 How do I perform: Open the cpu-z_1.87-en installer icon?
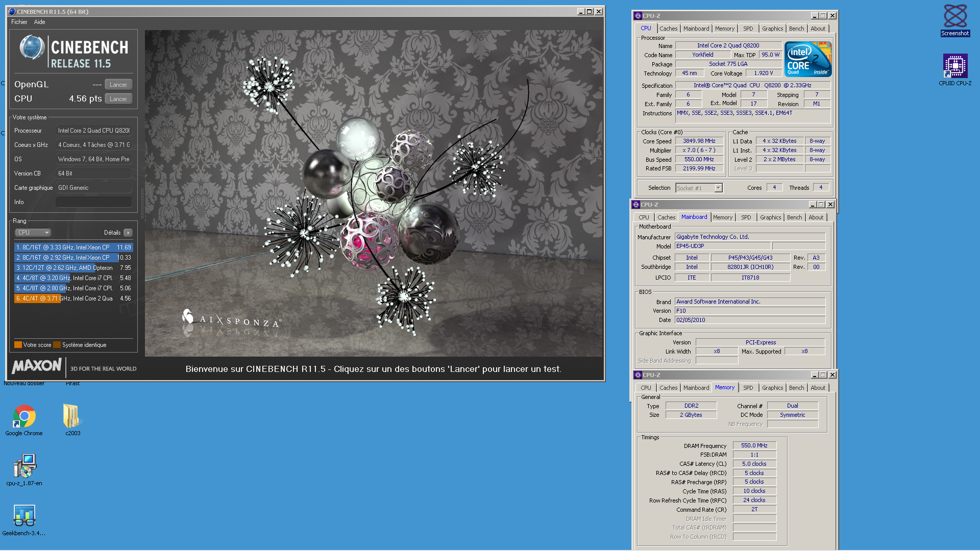pos(24,470)
